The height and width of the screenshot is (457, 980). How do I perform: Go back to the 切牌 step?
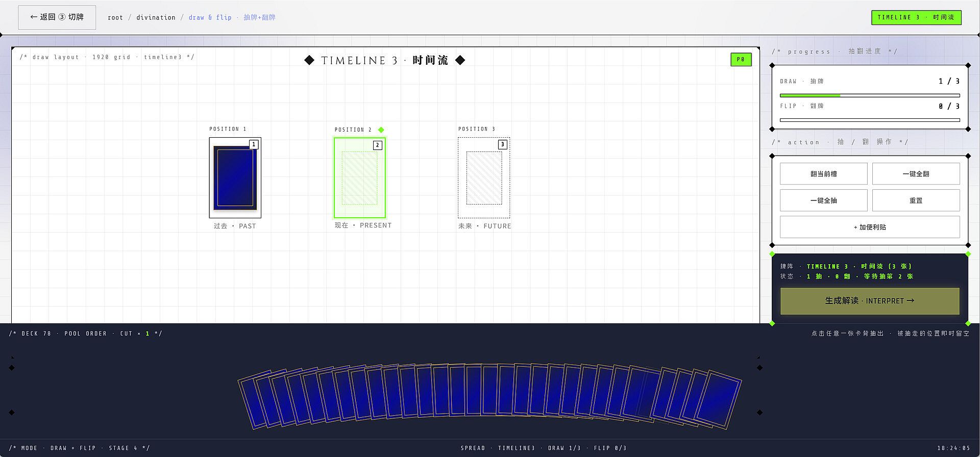[57, 17]
